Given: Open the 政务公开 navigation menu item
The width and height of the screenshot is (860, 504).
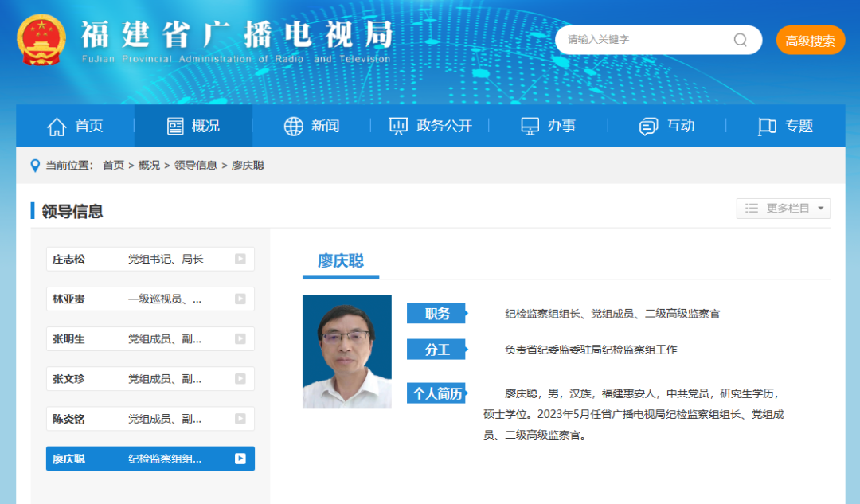Looking at the screenshot, I should click(x=430, y=126).
